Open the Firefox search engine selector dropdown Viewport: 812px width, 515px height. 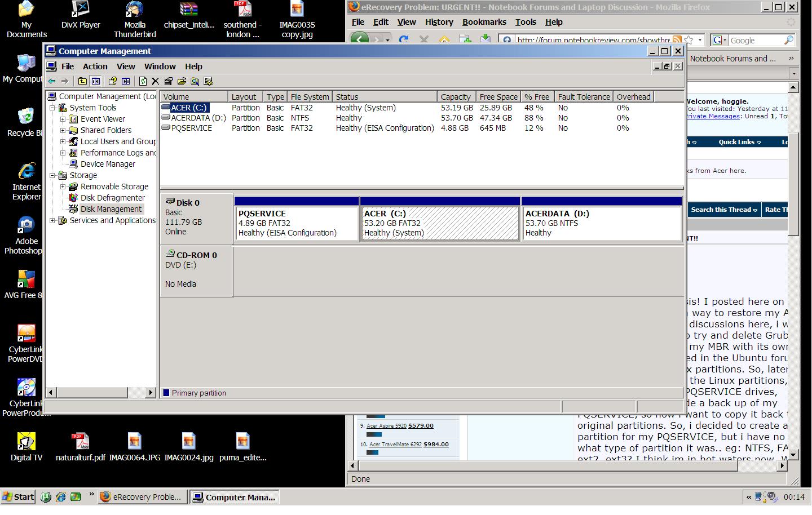tap(719, 41)
